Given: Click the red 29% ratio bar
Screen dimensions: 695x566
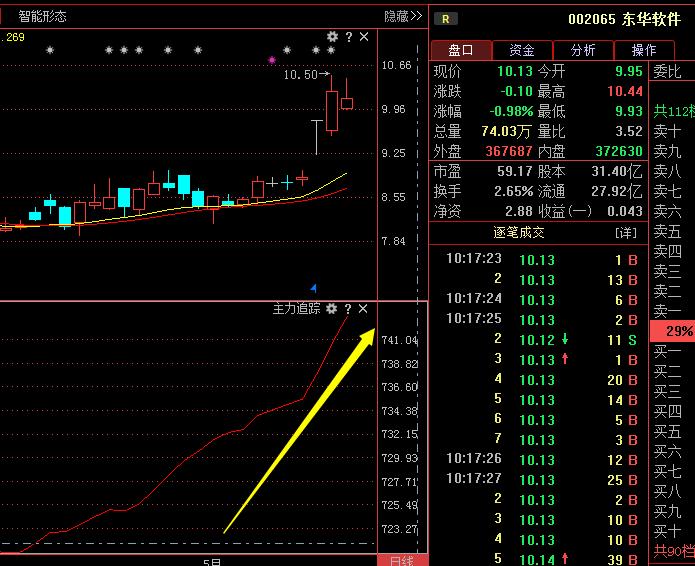Looking at the screenshot, I should (x=672, y=331).
